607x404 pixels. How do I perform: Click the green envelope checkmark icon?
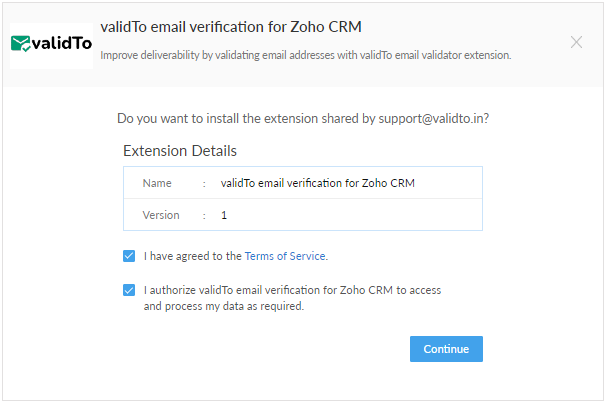click(21, 44)
